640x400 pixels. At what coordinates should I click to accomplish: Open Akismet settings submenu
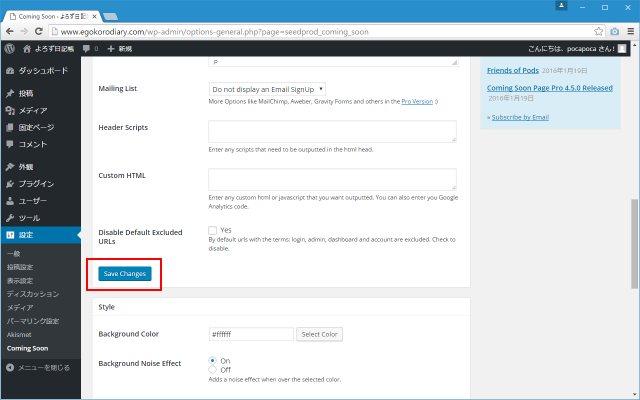coord(19,335)
